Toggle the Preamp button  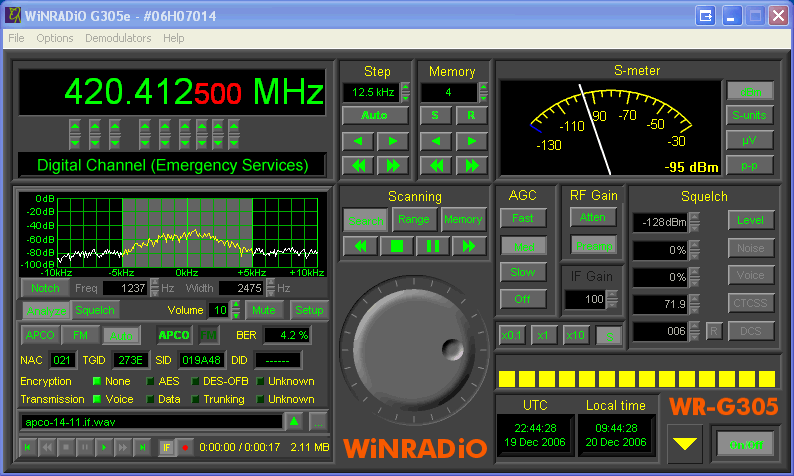[594, 246]
